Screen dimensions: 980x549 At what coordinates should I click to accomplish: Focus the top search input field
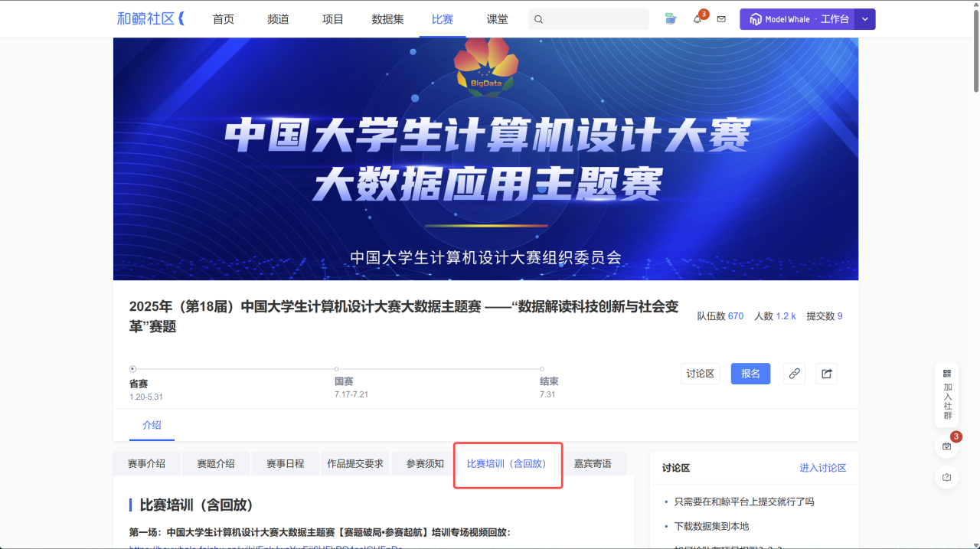pyautogui.click(x=589, y=19)
